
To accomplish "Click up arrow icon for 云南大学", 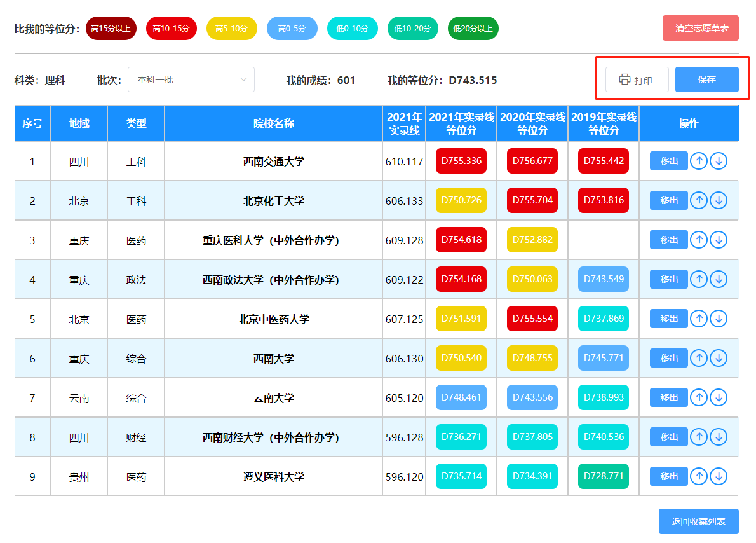I will coord(699,397).
